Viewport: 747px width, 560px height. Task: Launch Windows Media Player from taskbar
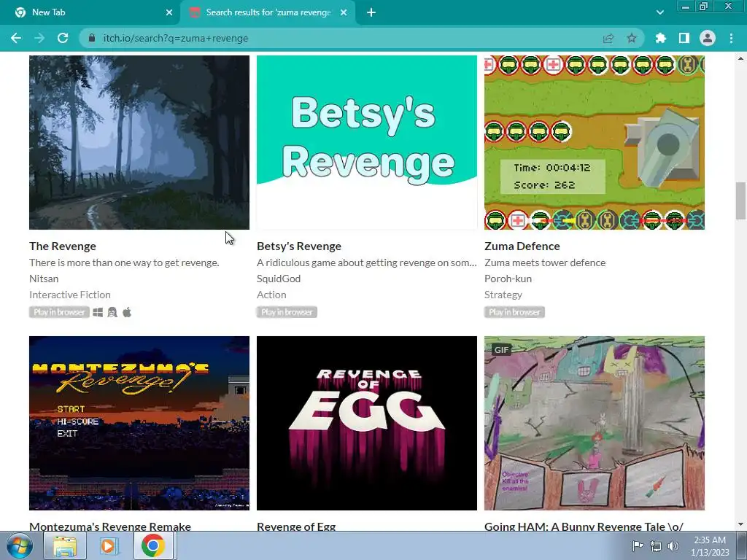coord(108,545)
